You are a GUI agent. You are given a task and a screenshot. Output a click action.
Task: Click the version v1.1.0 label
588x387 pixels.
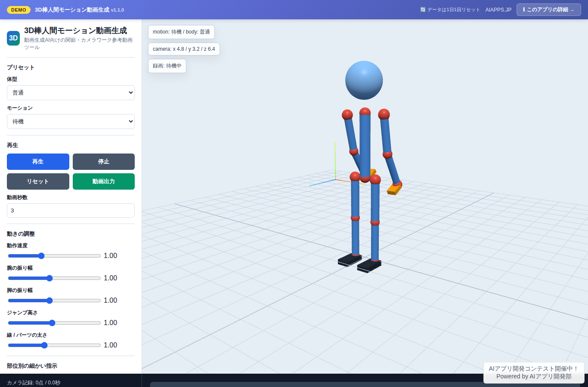click(118, 10)
